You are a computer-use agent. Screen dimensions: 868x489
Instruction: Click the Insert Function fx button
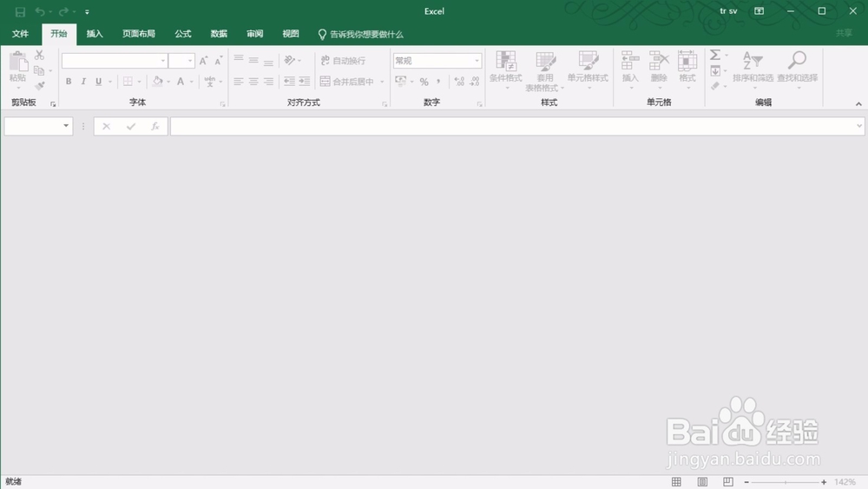155,126
